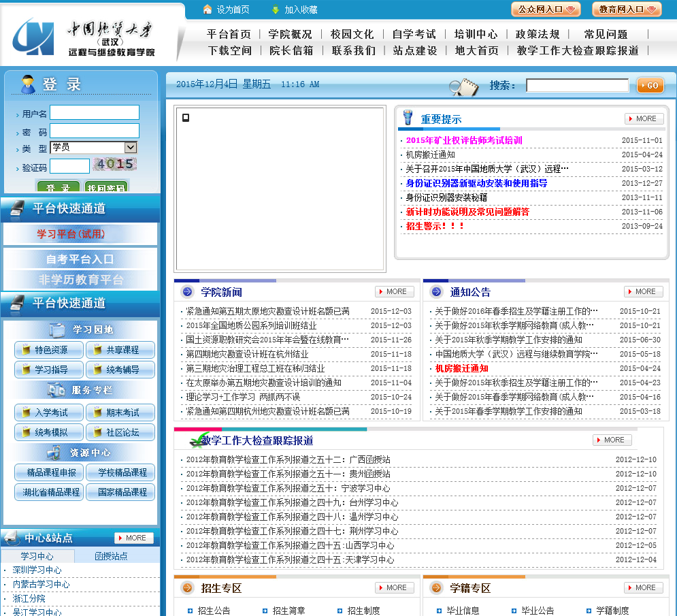This screenshot has height=616, width=677.
Task: Click the green 登录 button
Action: tap(59, 187)
